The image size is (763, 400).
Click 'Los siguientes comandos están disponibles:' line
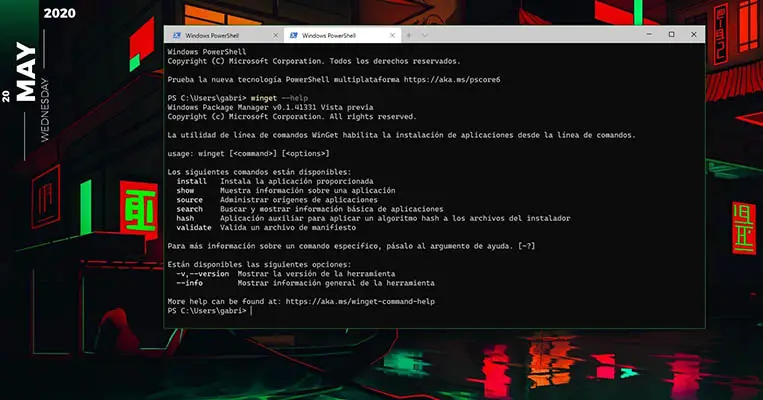(x=259, y=172)
